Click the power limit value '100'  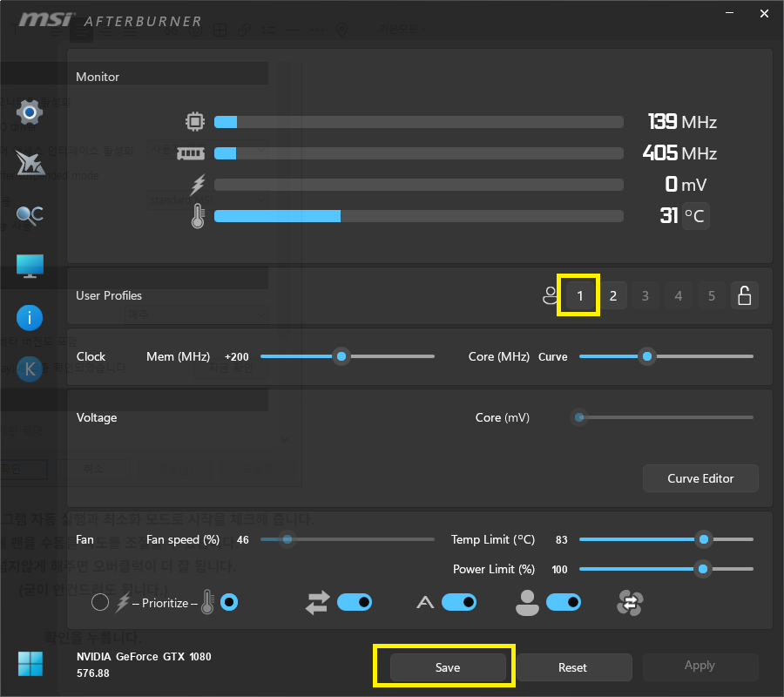pyautogui.click(x=559, y=570)
